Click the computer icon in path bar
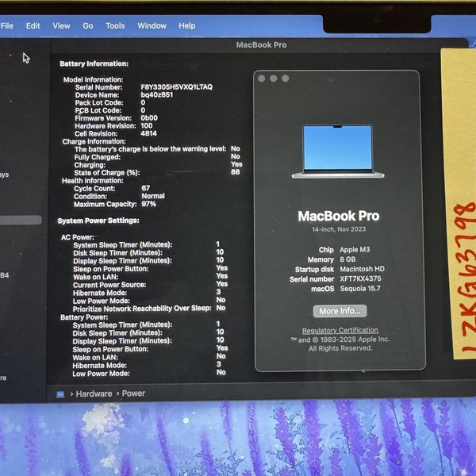The image size is (476, 476). click(60, 394)
